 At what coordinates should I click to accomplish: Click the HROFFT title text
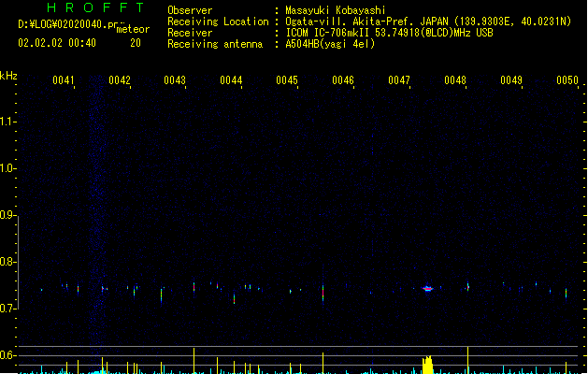click(x=95, y=7)
